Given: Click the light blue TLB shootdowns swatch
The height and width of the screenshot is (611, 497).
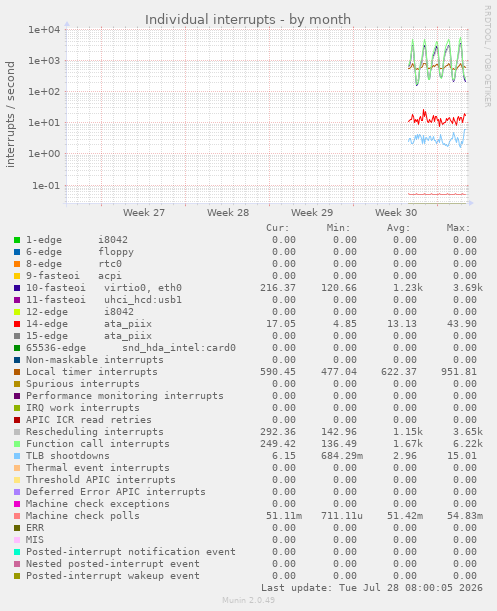Looking at the screenshot, I should [x=17, y=456].
